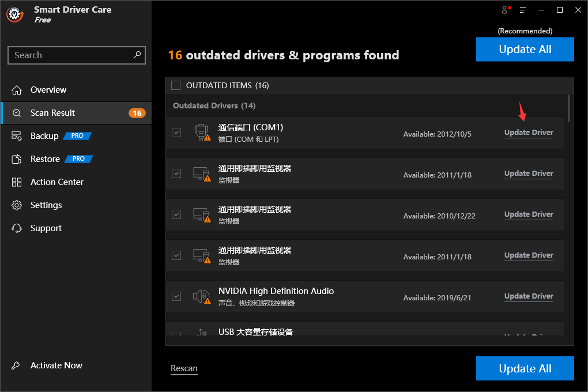
Task: Click the "Smart Driver Care" title text
Action: 73,10
